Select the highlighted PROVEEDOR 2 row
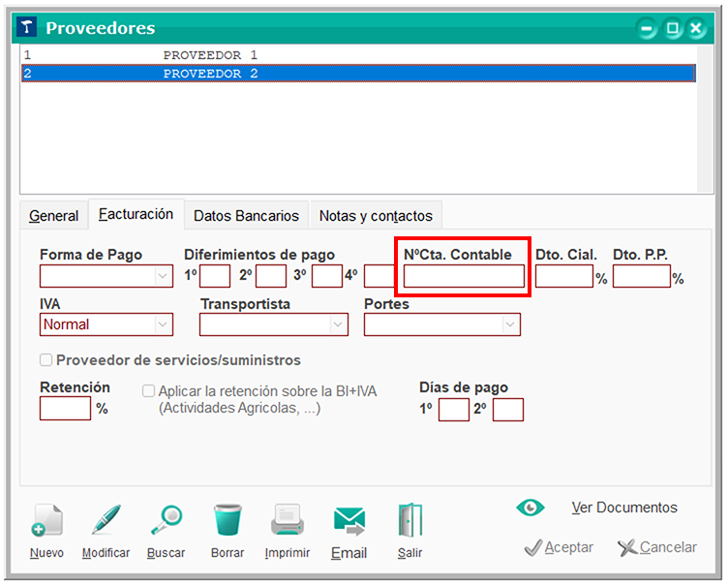728x586 pixels. pos(358,74)
